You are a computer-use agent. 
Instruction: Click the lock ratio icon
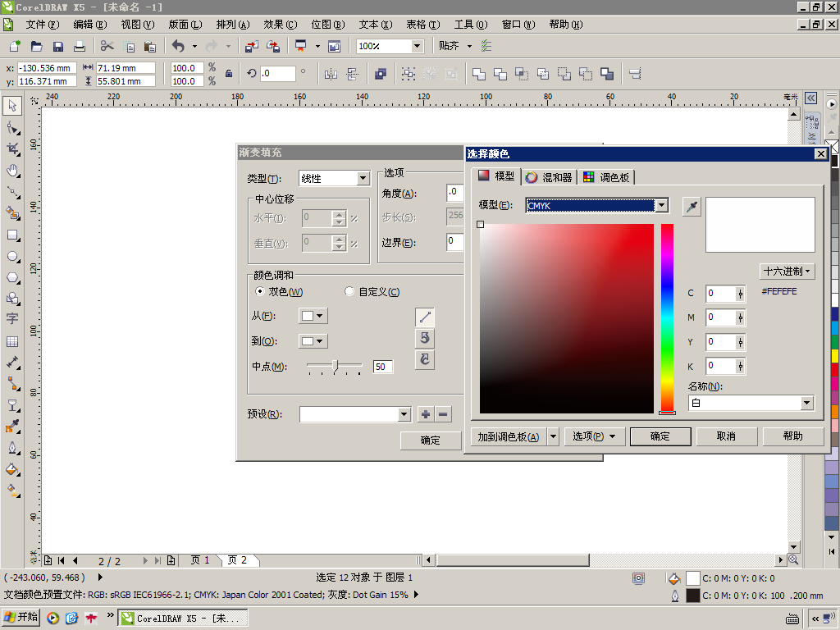pos(229,74)
